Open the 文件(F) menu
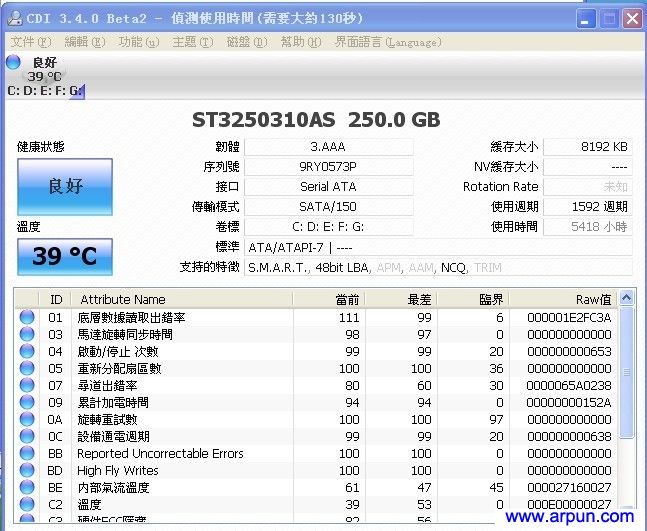 pos(30,42)
